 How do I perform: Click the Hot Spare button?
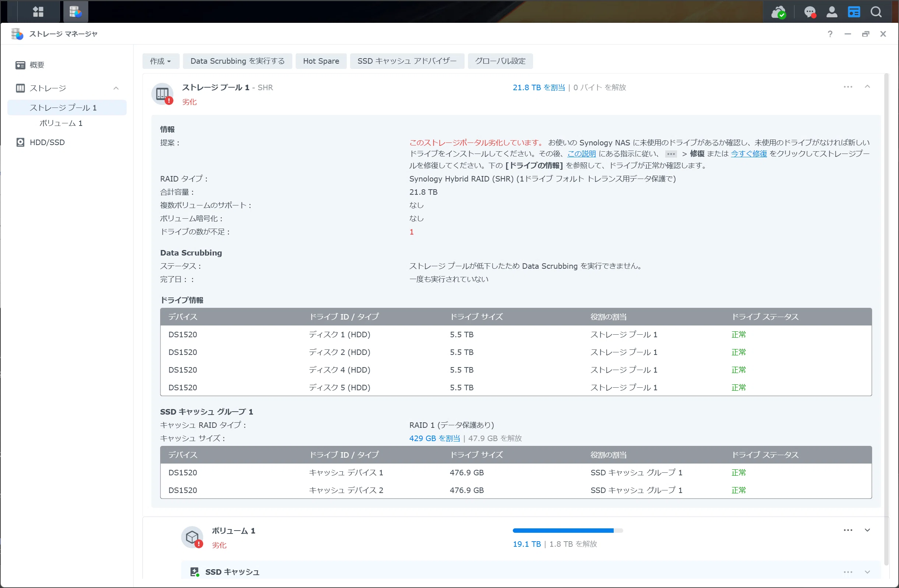tap(321, 61)
